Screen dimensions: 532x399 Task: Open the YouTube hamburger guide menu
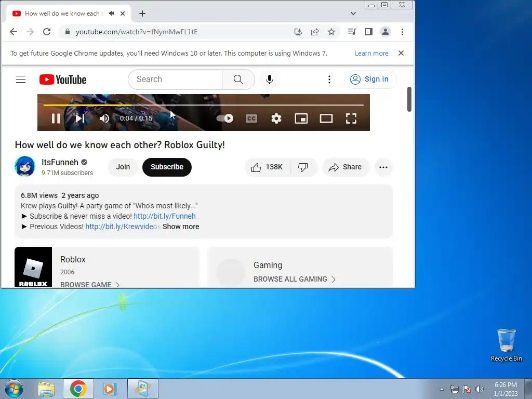(21, 79)
